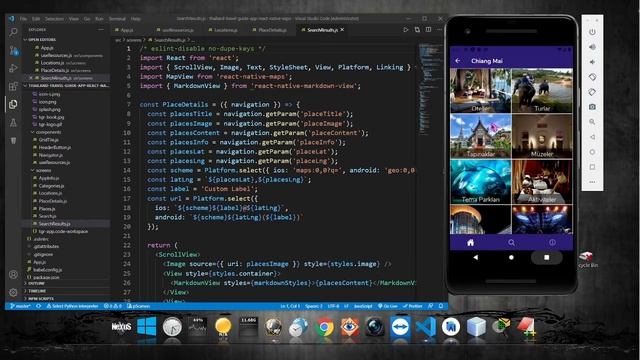Open the Search view in activity bar

point(13,32)
